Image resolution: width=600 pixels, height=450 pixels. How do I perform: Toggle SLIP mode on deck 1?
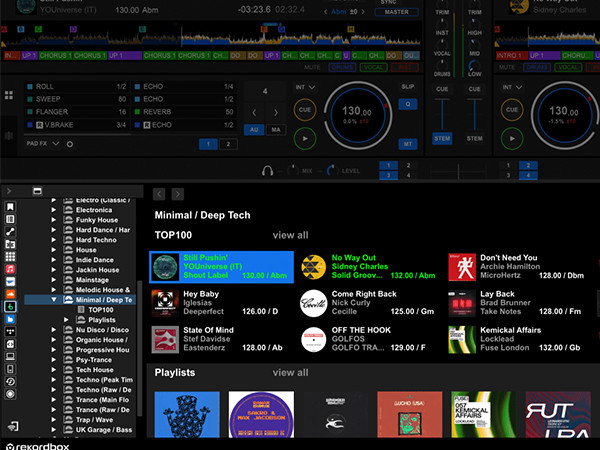(x=408, y=86)
